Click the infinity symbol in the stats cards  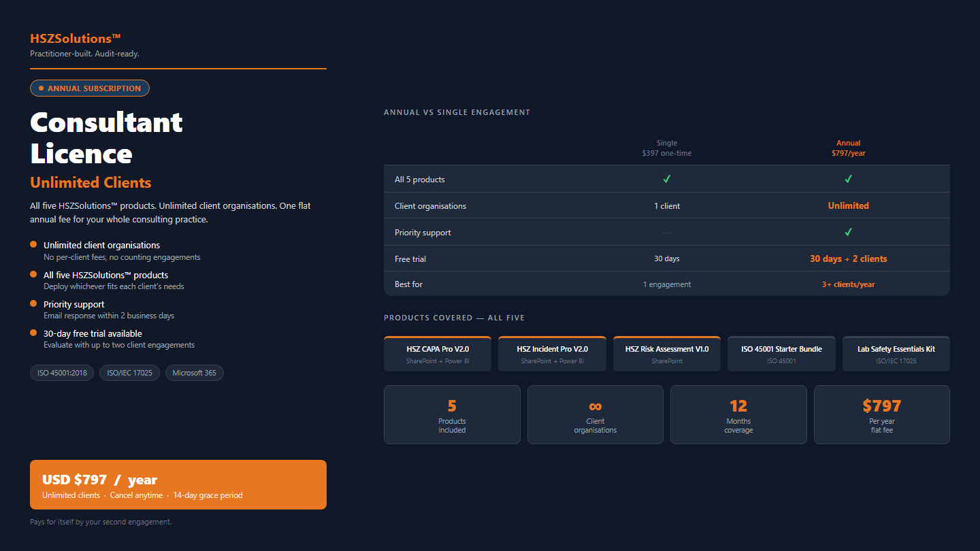point(595,406)
